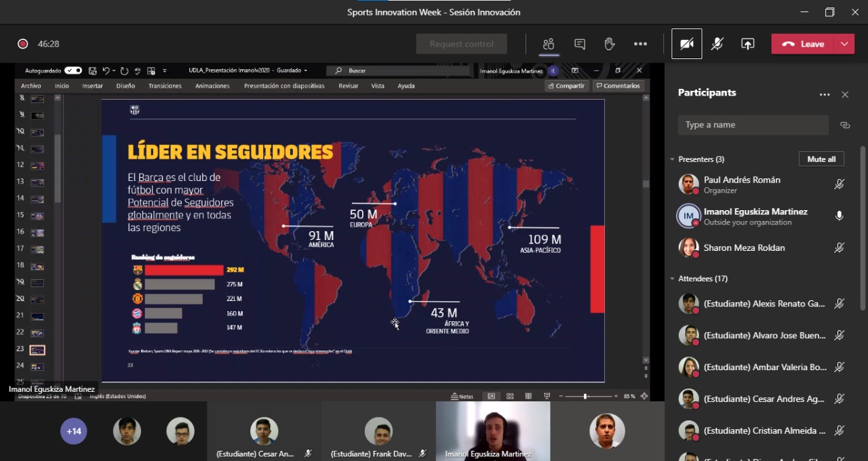Open the conversation chat icon
Viewport: 868px width, 461px height.
(580, 44)
